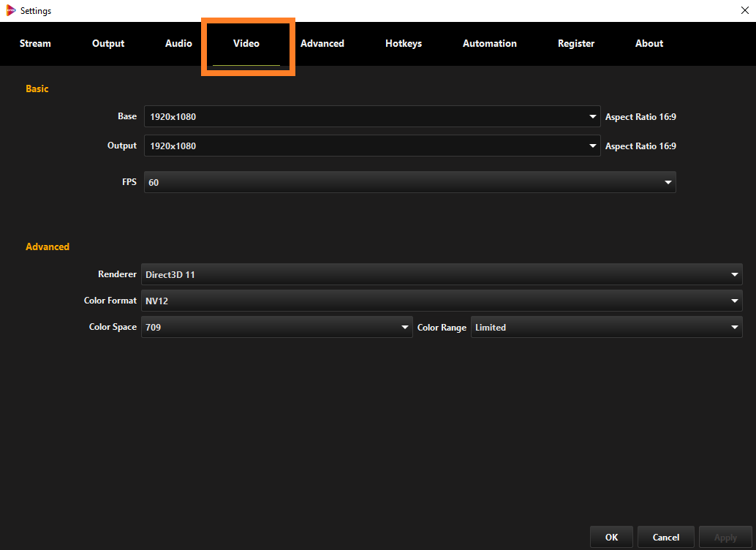Expand the Output resolution dropdown

[372, 146]
